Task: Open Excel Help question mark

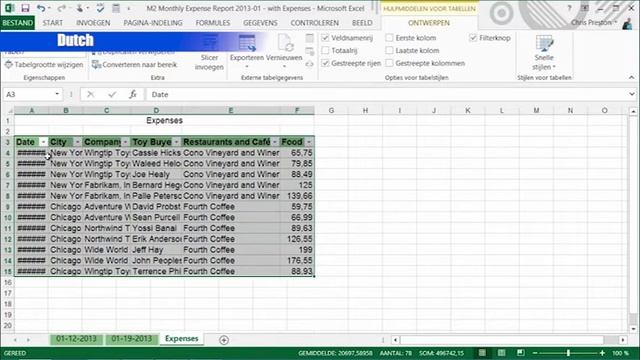Action: pyautogui.click(x=569, y=8)
